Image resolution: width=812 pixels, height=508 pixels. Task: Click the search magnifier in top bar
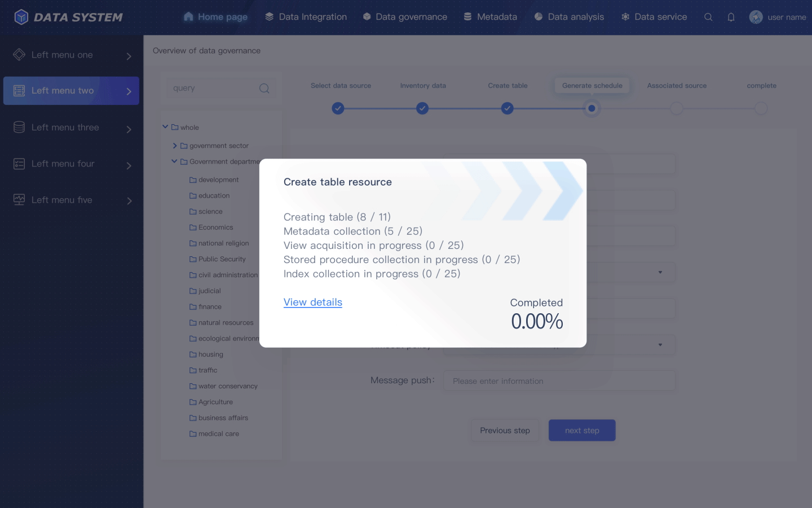click(708, 17)
